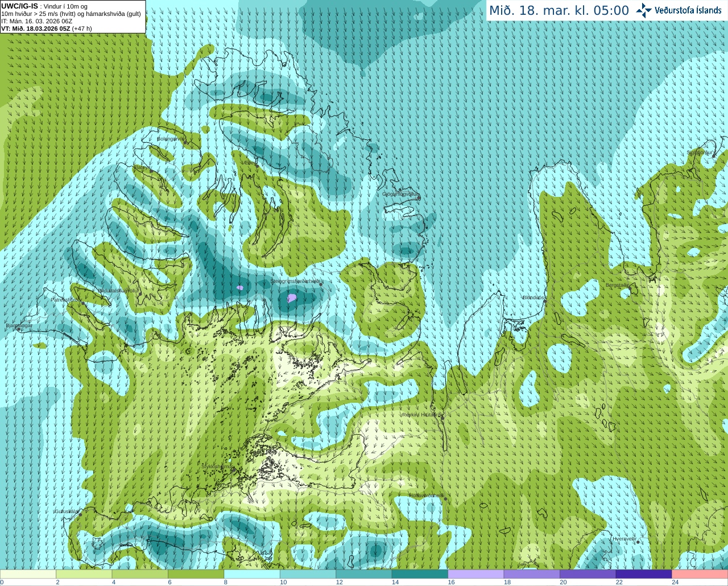The height and width of the screenshot is (586, 728).
Task: Click 'VT: Mið. 18.03.2026 05Z' valid time
Action: 36,28
